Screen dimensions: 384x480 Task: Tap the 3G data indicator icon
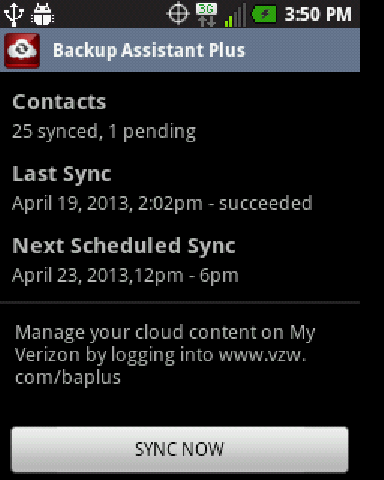pos(206,14)
